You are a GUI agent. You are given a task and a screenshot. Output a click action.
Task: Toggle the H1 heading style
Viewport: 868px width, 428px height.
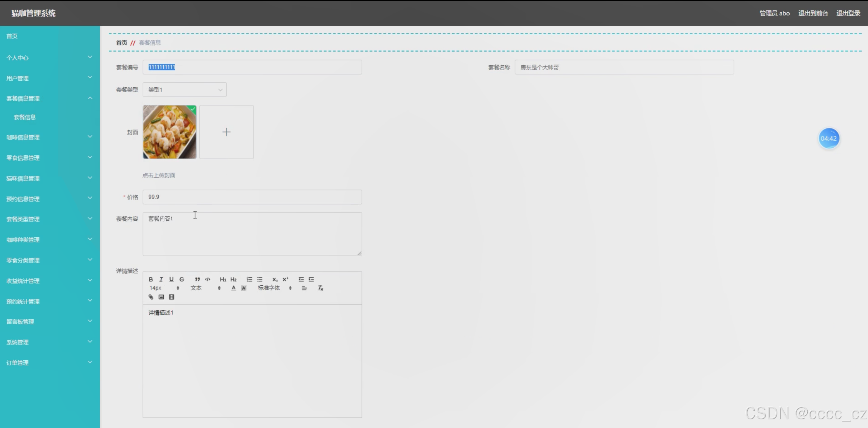tap(223, 279)
